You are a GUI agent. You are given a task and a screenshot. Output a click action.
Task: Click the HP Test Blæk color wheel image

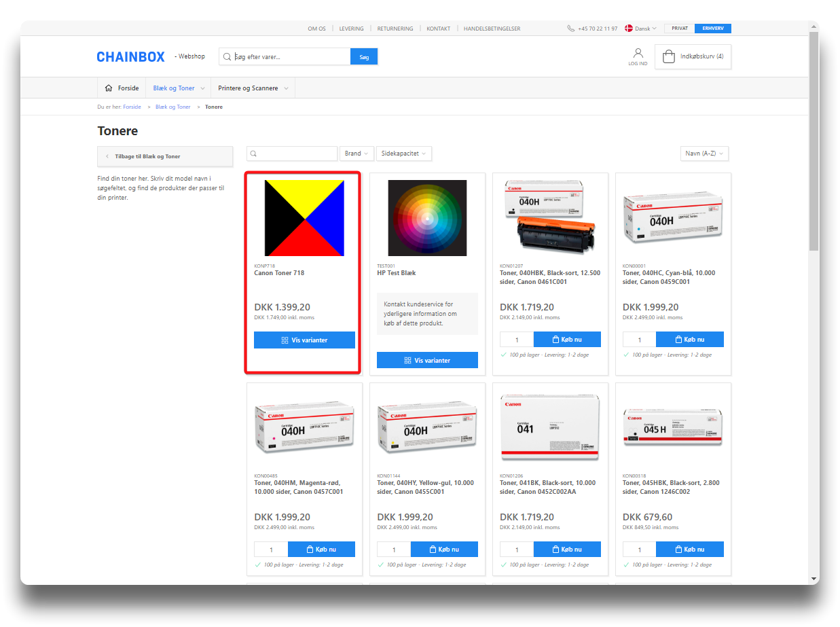[x=427, y=218]
